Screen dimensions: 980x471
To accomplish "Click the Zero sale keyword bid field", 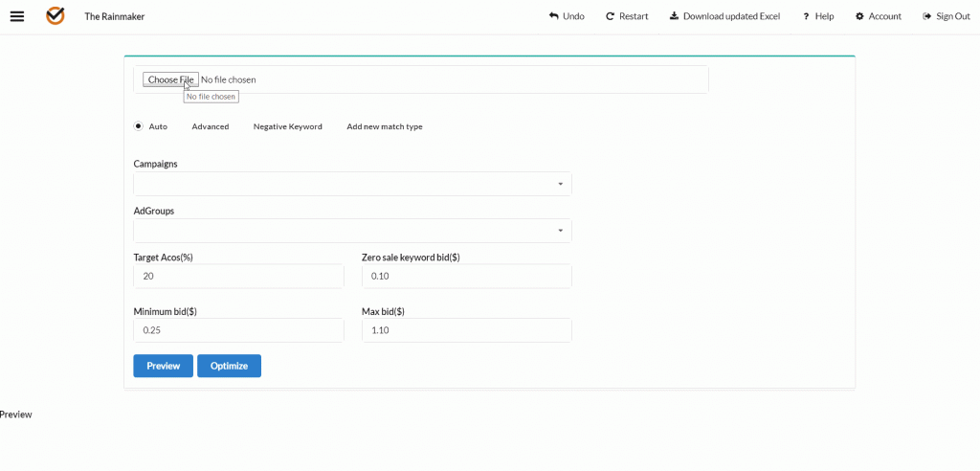I will [x=467, y=276].
